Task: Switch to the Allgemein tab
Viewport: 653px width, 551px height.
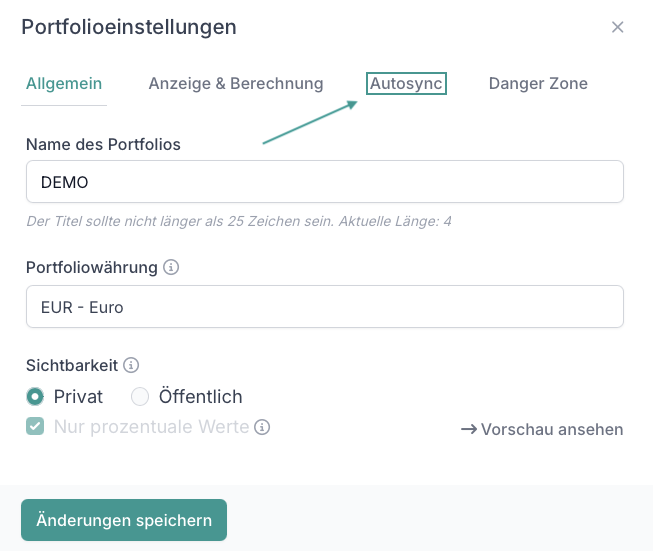Action: point(64,84)
